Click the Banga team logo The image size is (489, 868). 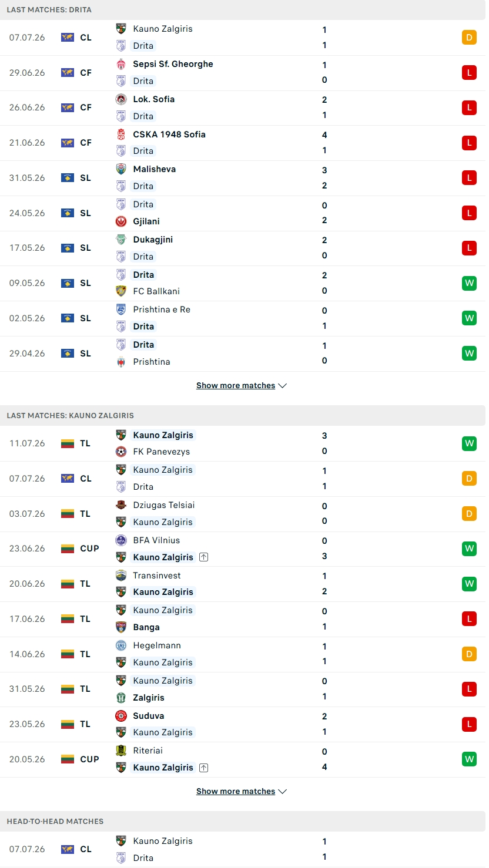[121, 627]
